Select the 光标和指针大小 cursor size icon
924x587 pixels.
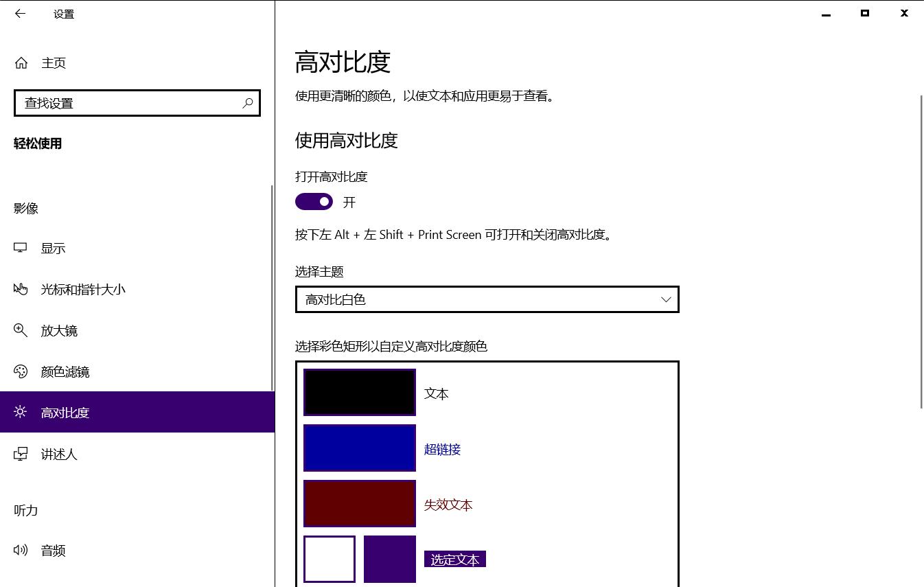pos(21,289)
